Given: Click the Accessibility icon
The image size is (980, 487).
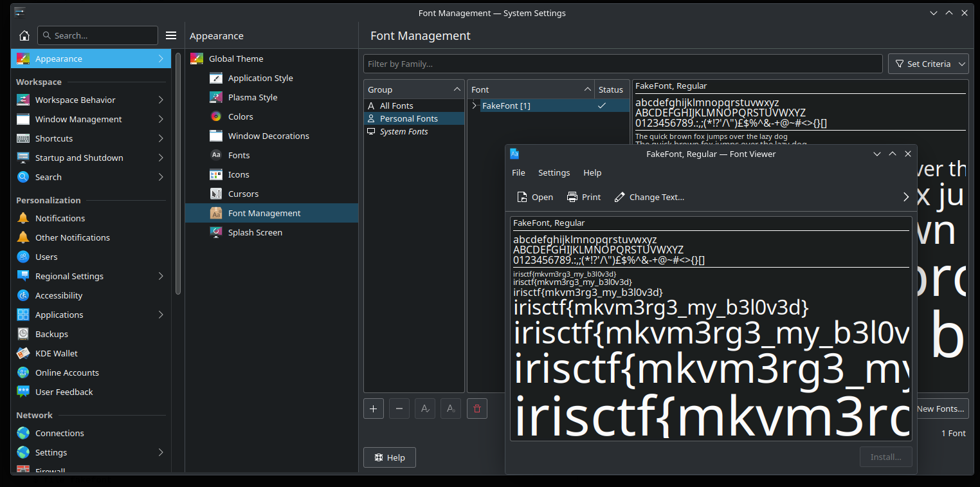Looking at the screenshot, I should [x=23, y=295].
